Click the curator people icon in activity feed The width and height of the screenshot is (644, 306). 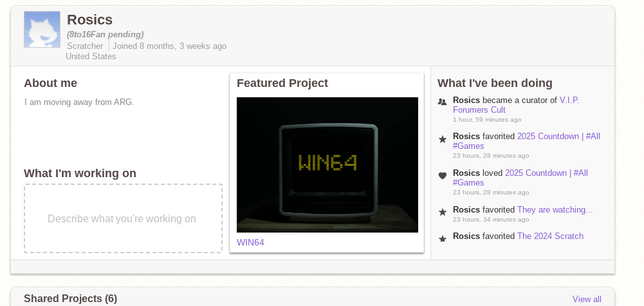(442, 101)
